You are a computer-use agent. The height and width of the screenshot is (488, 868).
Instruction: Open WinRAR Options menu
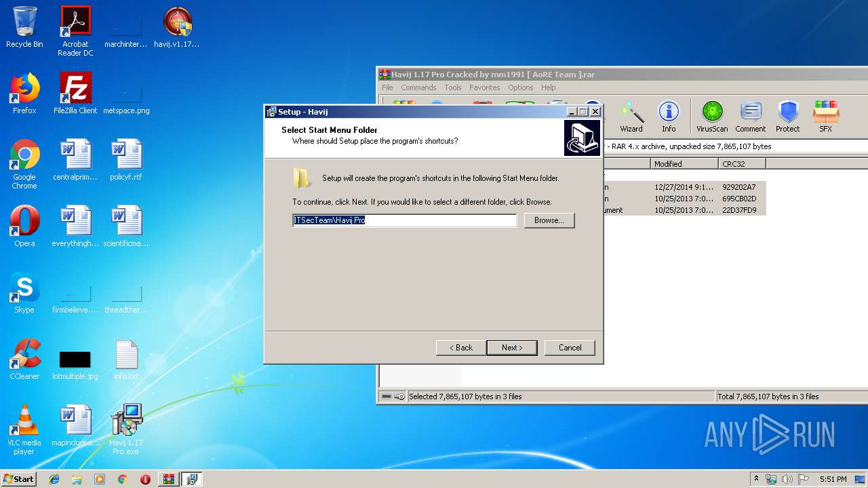521,87
